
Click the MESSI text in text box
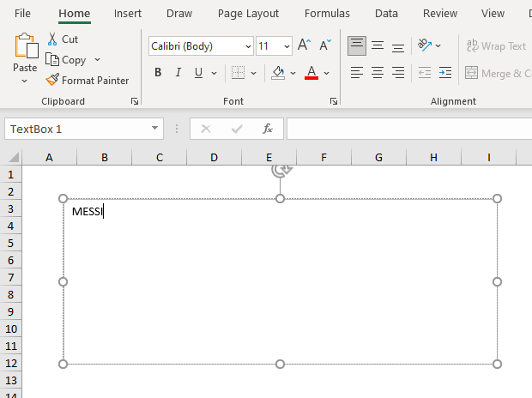pos(87,212)
